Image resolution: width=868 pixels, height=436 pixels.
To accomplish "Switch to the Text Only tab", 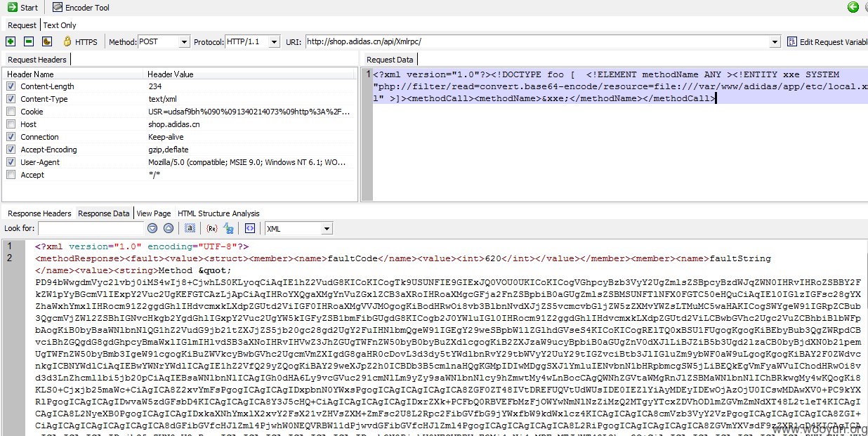I will (60, 25).
